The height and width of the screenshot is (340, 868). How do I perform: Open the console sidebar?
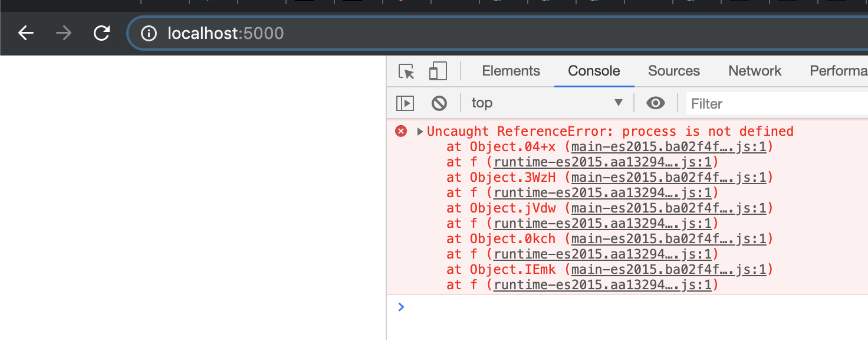(406, 102)
